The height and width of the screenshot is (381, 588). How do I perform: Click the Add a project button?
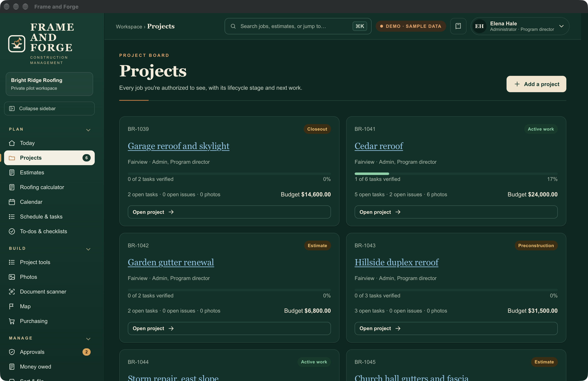[536, 84]
